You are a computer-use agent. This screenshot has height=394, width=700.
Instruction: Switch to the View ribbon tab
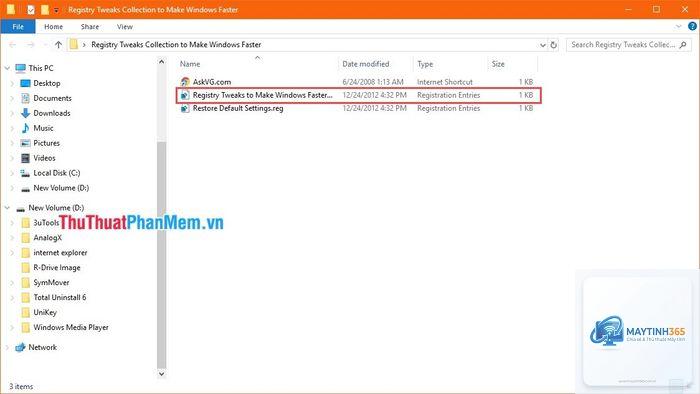125,26
